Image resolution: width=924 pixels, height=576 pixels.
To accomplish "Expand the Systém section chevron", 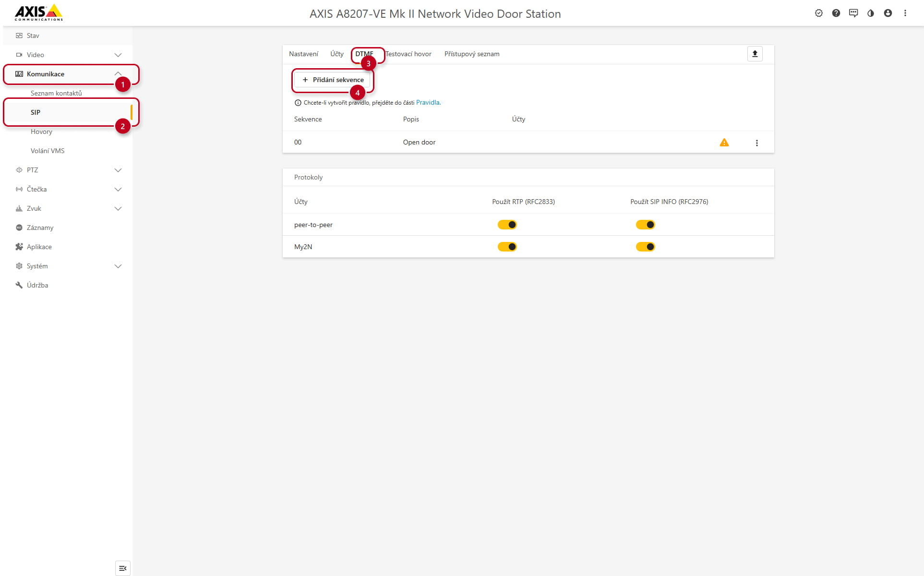I will click(x=118, y=266).
